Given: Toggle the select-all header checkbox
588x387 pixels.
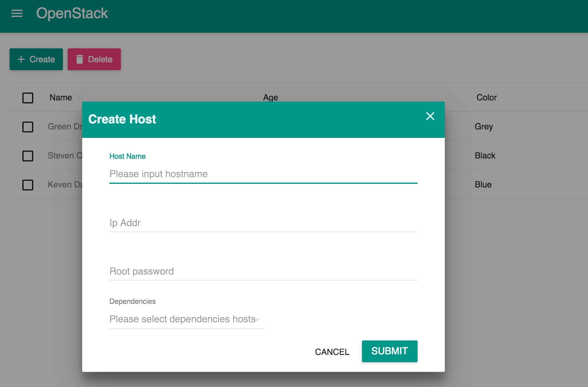Looking at the screenshot, I should point(28,98).
